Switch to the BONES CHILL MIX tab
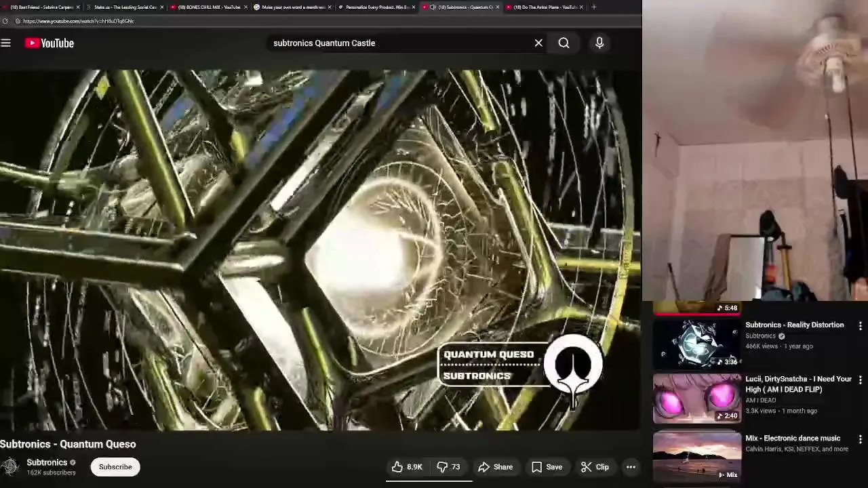Image resolution: width=868 pixels, height=488 pixels. coord(208,7)
